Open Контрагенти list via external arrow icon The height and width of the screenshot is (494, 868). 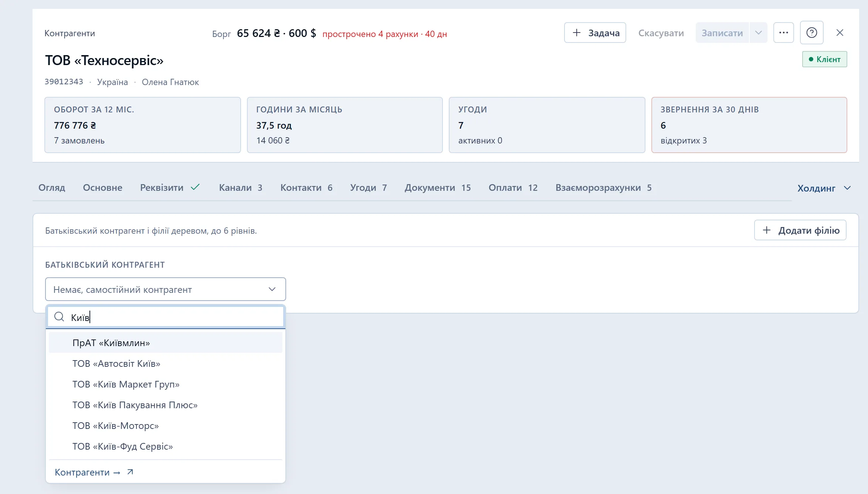[x=130, y=472]
